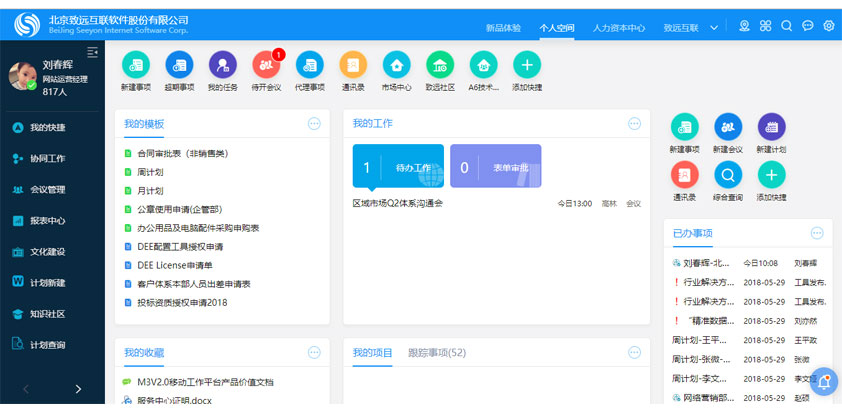Click the 待办工作 tile

(398, 167)
